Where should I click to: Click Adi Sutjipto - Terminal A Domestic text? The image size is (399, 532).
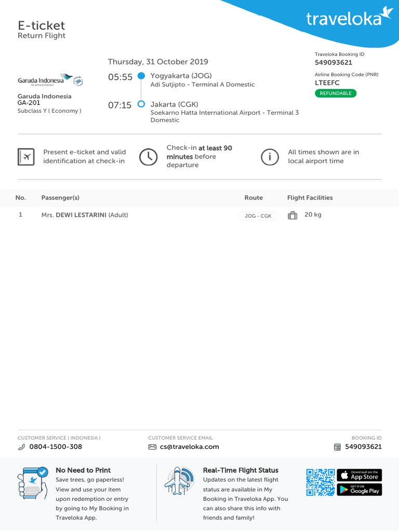pyautogui.click(x=202, y=85)
